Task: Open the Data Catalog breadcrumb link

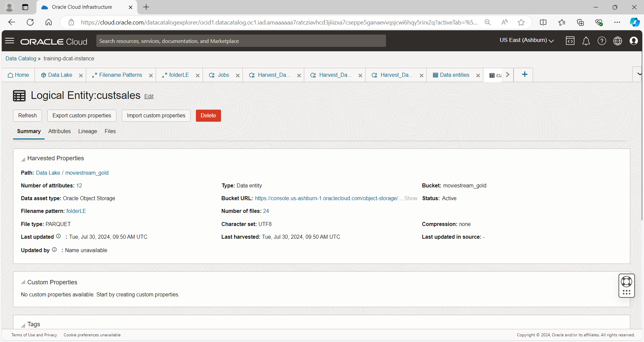Action: click(21, 58)
